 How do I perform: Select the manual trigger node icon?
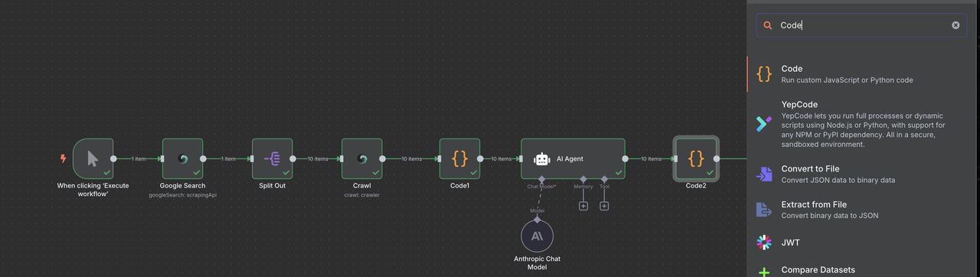click(93, 158)
